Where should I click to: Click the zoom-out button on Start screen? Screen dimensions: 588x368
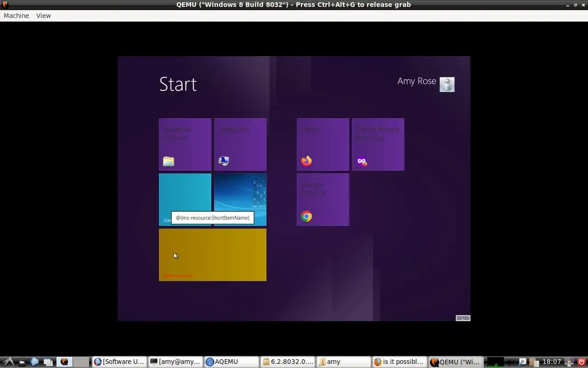[463, 318]
